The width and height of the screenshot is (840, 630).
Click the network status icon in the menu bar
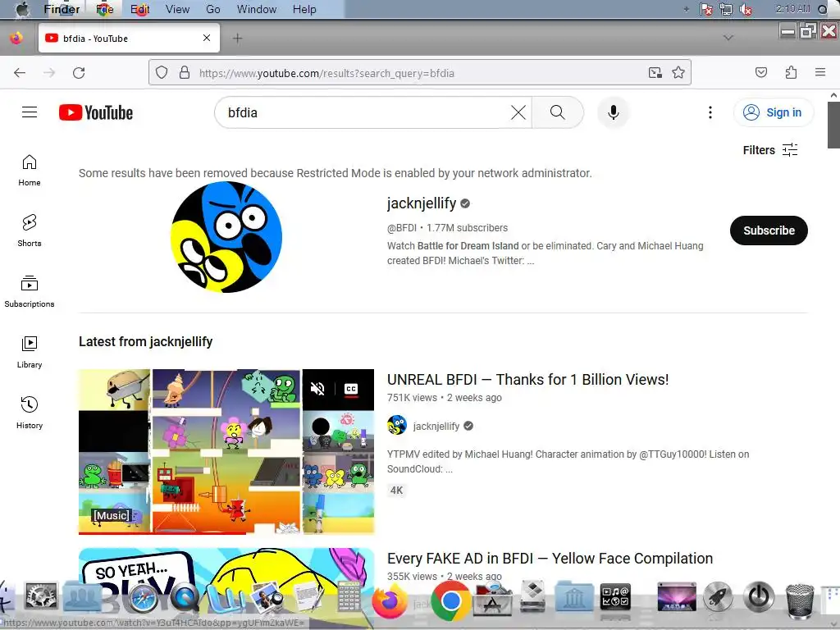tap(726, 9)
